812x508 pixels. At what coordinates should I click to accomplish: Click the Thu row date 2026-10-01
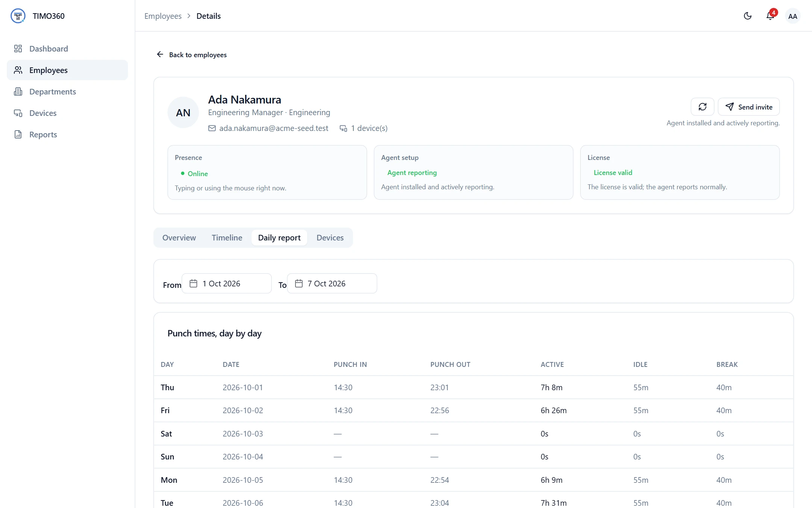point(243,388)
